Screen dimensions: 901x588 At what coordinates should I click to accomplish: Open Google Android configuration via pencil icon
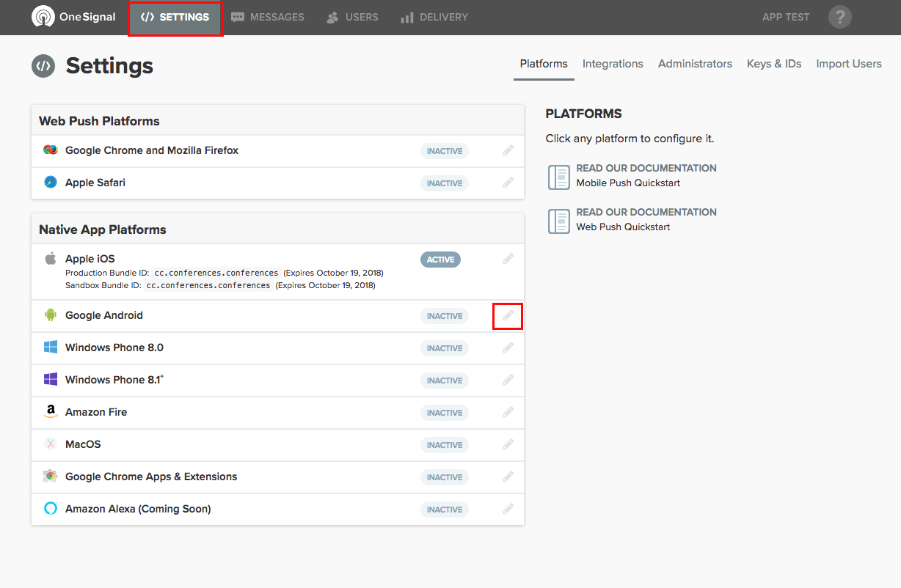point(508,315)
